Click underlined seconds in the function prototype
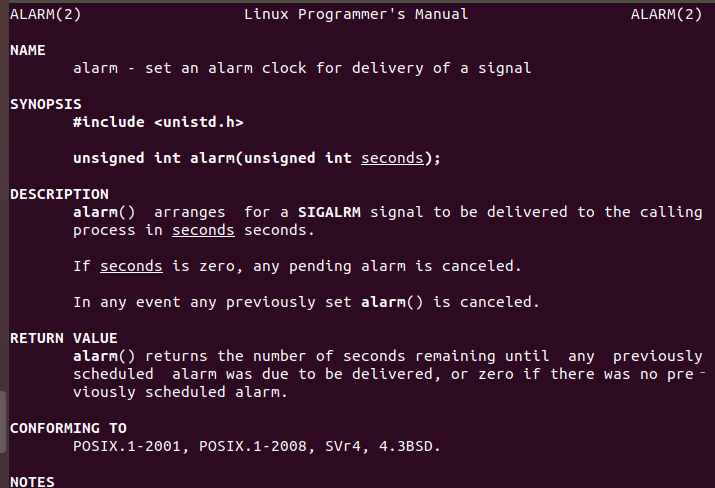Viewport: 715px width, 488px height. click(392, 158)
